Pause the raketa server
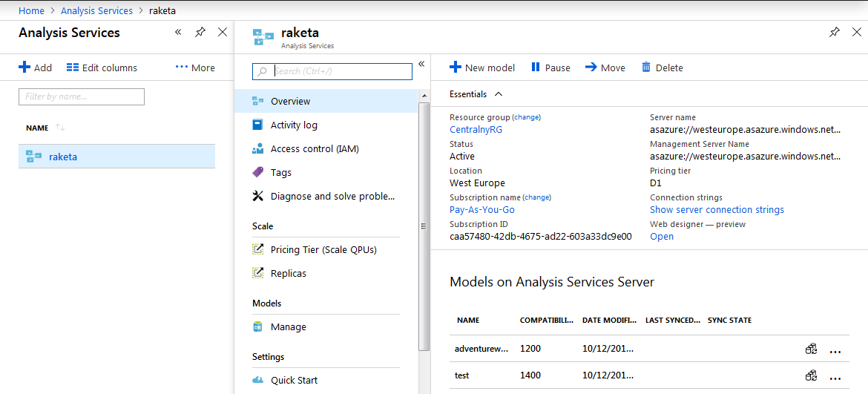Image resolution: width=868 pixels, height=394 pixels. point(550,68)
